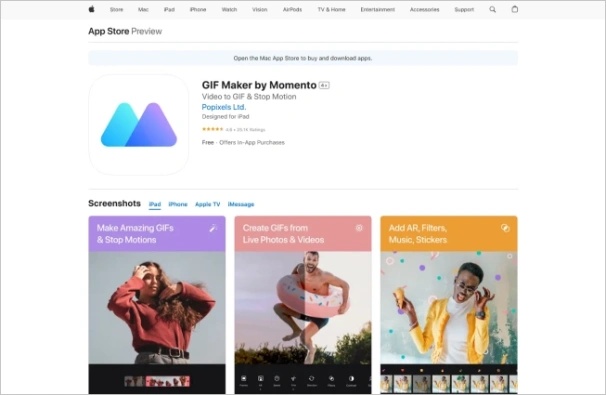Open the iPad navigation menu
The image size is (606, 395).
coord(169,9)
